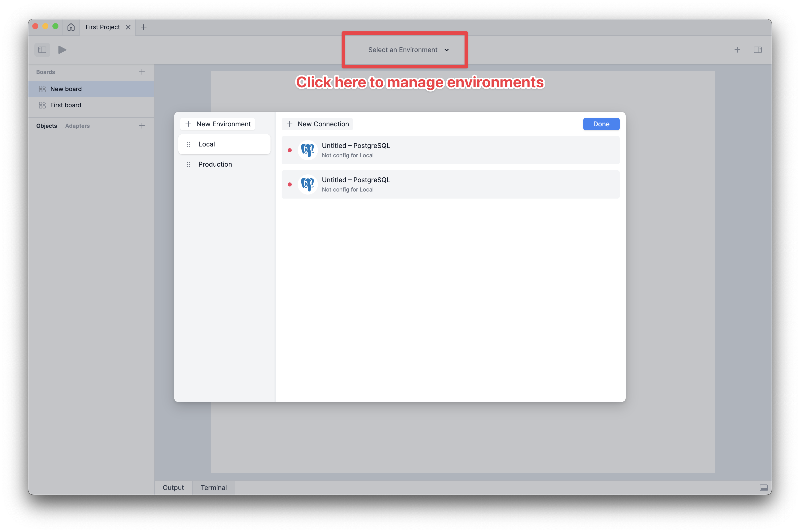Click the New Connection button

click(x=317, y=124)
